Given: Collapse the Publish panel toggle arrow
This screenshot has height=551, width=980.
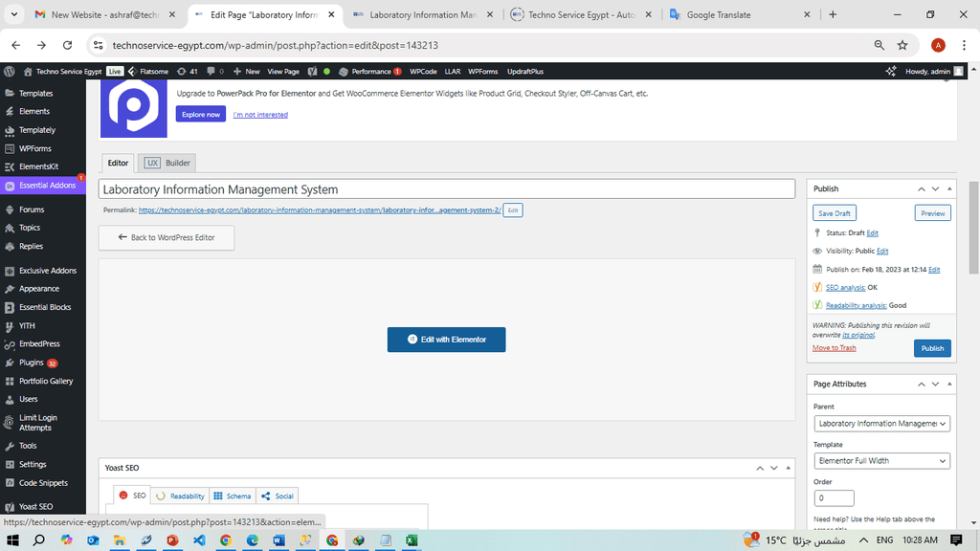Looking at the screenshot, I should (949, 188).
